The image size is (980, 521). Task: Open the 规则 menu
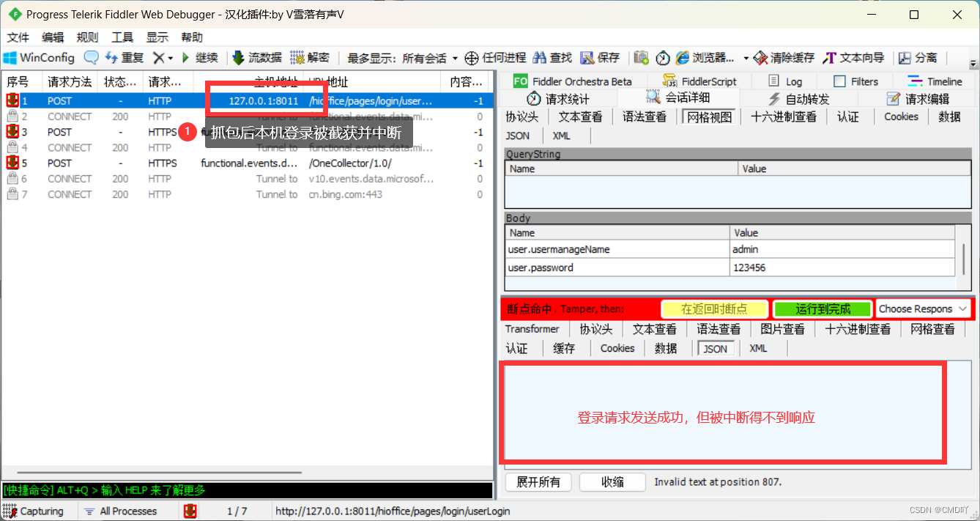click(x=87, y=37)
